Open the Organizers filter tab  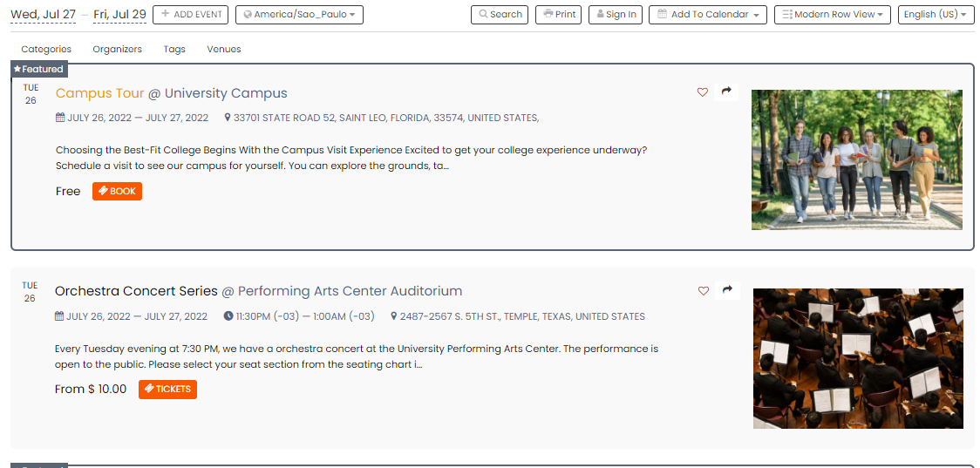[118, 49]
